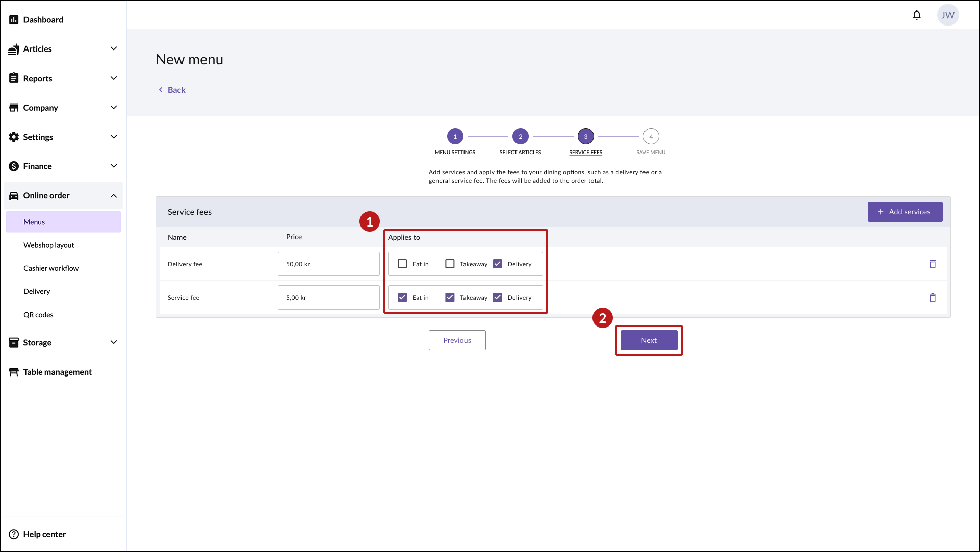This screenshot has height=552, width=980.
Task: Enable Eat in for Delivery fee
Action: tap(402, 264)
